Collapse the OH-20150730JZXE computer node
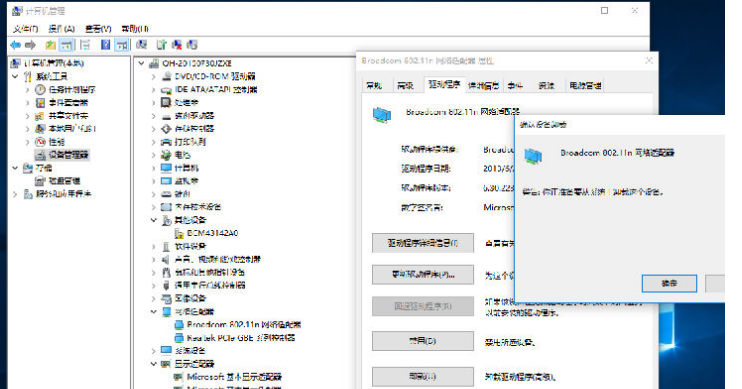 pyautogui.click(x=141, y=63)
